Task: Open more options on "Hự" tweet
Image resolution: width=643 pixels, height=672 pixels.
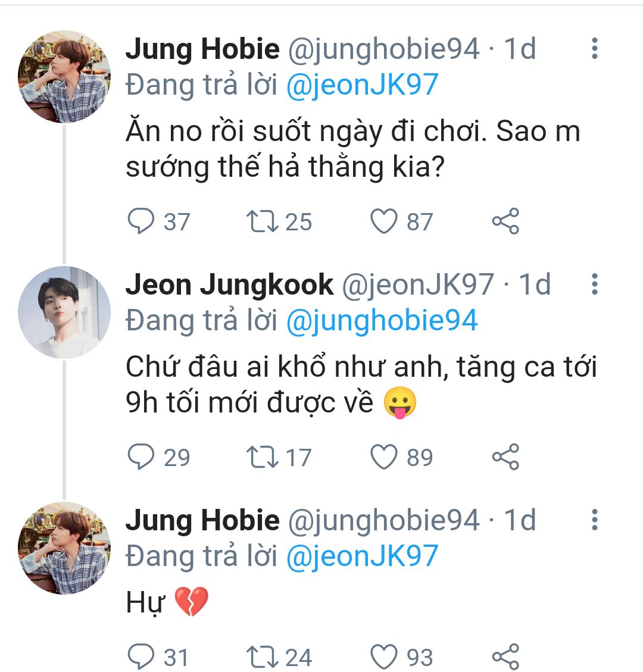Action: [x=594, y=520]
